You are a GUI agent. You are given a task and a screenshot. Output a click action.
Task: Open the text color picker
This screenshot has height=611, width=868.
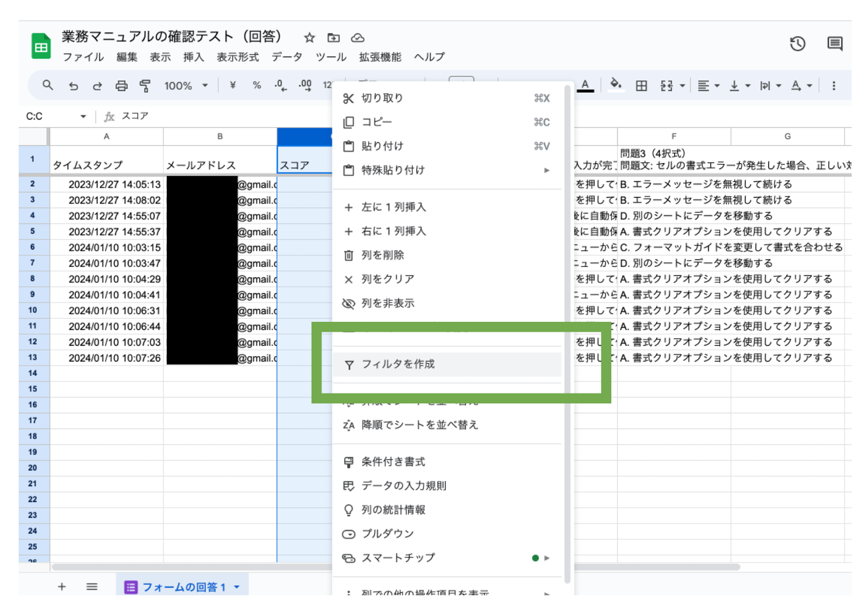pos(585,86)
